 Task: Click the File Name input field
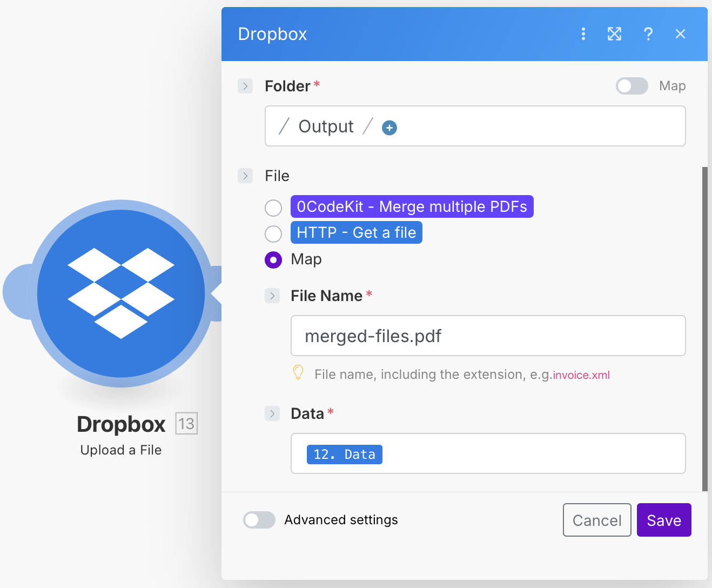488,336
